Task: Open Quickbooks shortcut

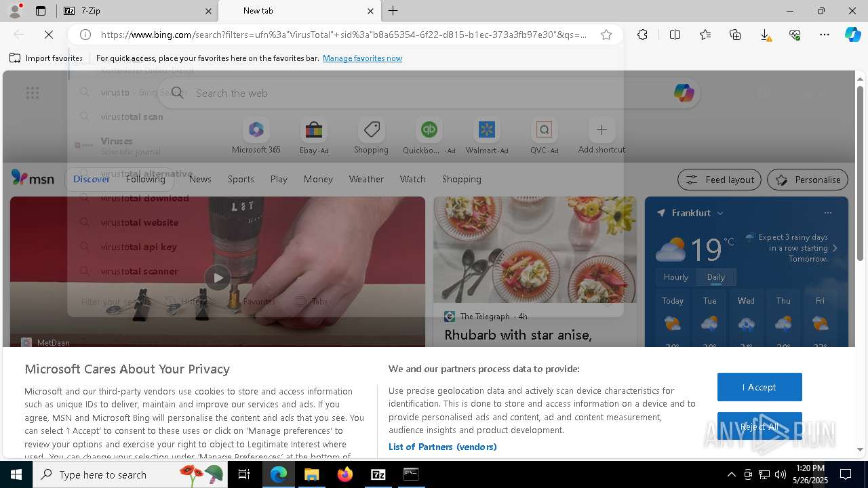Action: 429,137
